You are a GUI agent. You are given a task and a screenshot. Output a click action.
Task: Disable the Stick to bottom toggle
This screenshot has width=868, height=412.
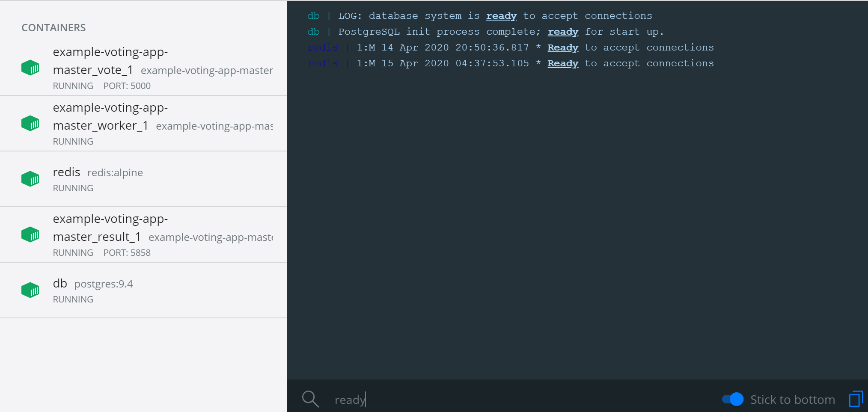point(733,399)
